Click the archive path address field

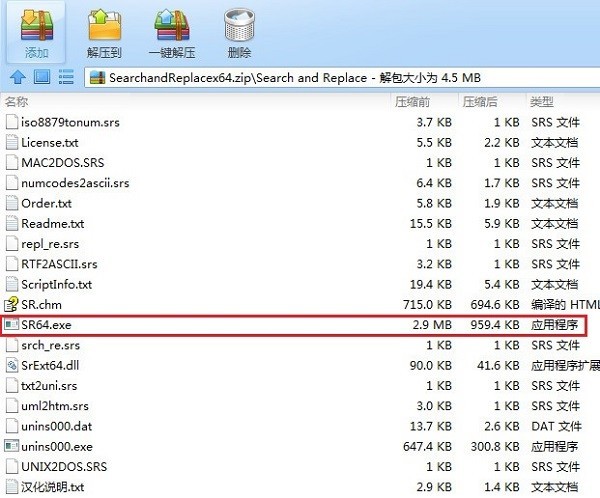click(342, 78)
